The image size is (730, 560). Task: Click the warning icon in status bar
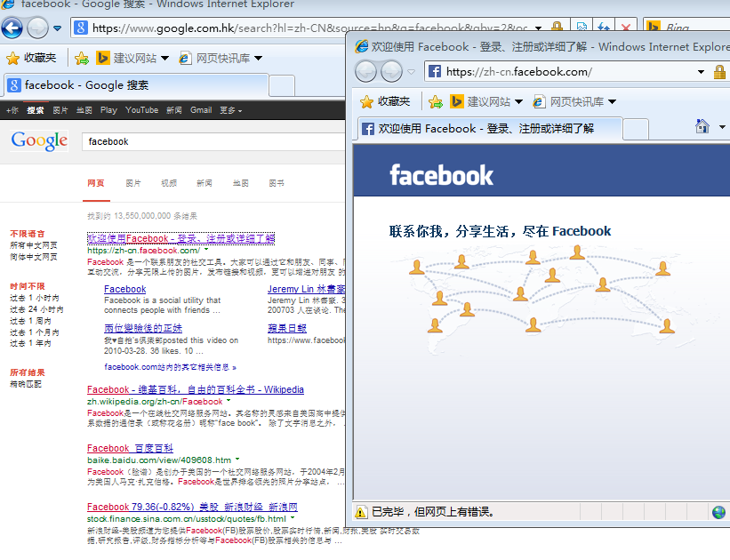click(361, 513)
